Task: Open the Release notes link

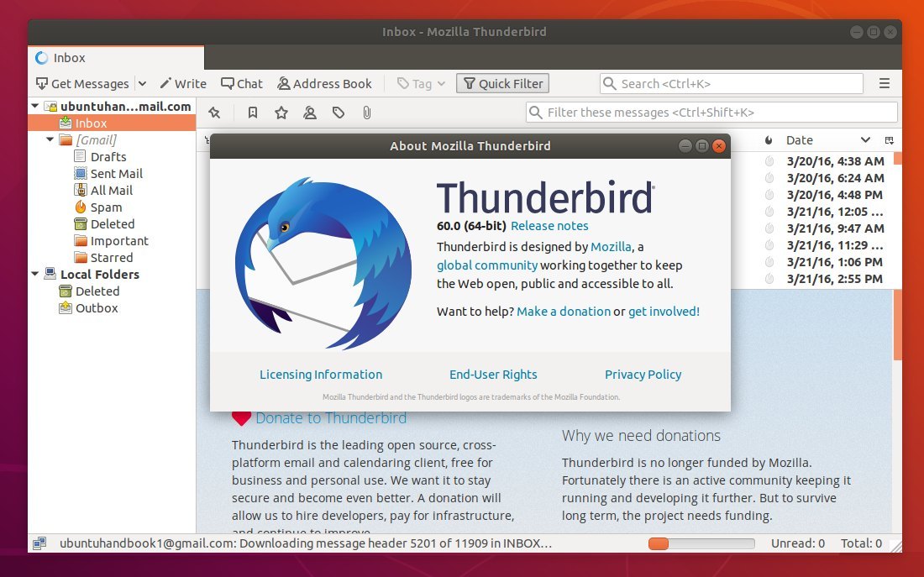Action: [x=549, y=226]
